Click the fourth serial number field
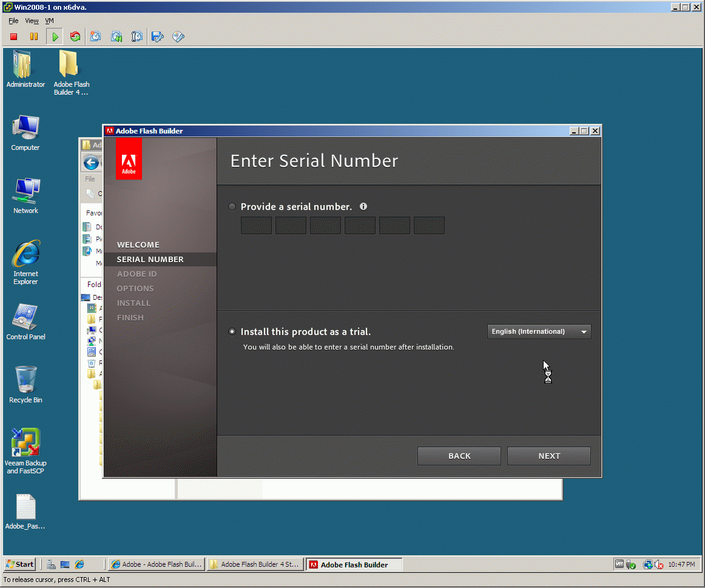Screen dimensions: 705x588 (360, 226)
